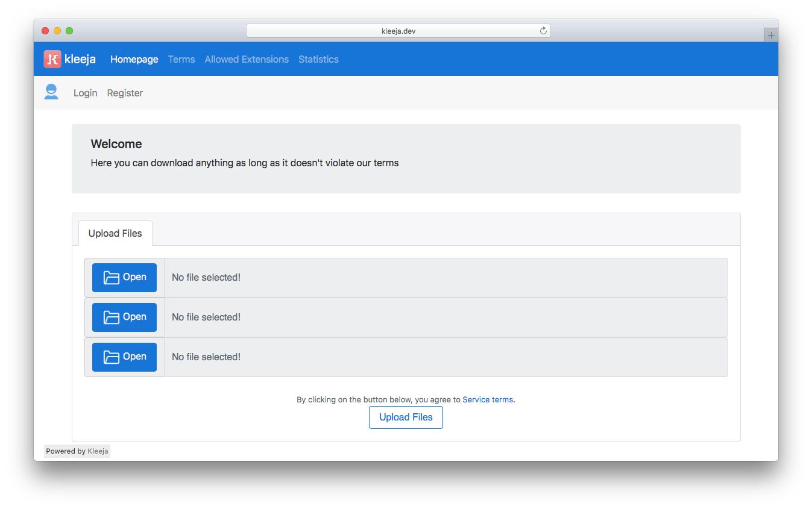
Task: Click the third "No file selected!" field
Action: click(445, 357)
